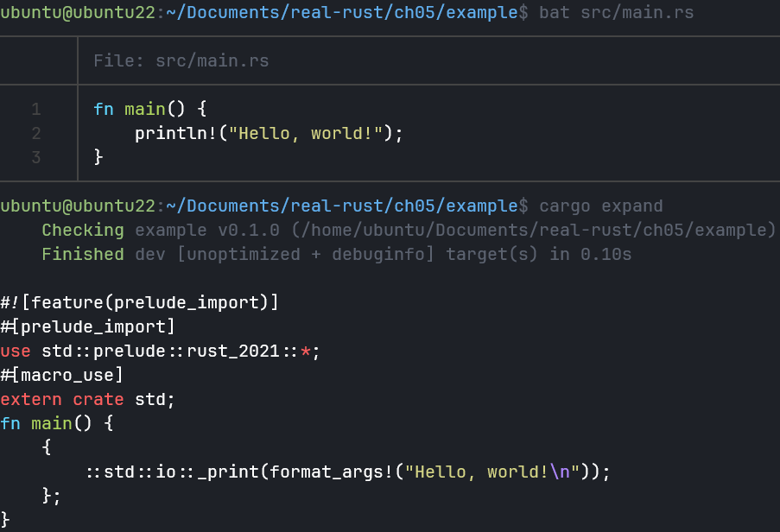The width and height of the screenshot is (780, 532).
Task: Select line number 2 in bat output
Action: [36, 134]
